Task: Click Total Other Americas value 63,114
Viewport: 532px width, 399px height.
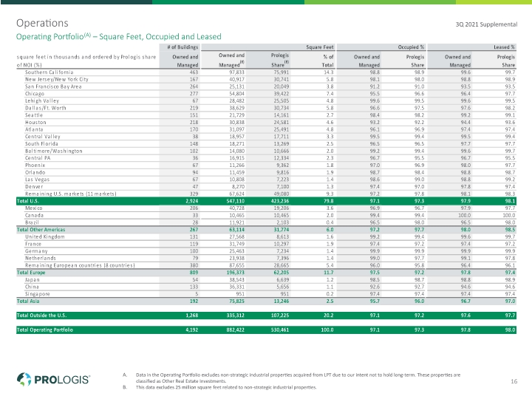Action: (236, 230)
